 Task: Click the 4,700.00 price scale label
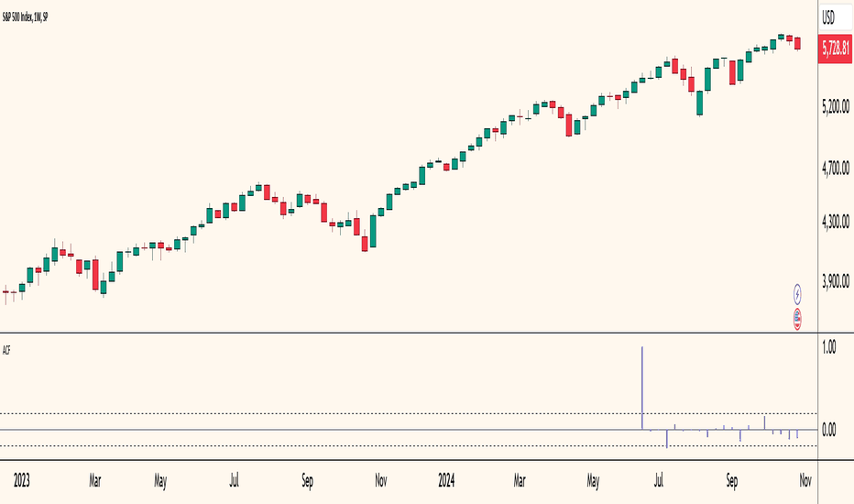coord(836,168)
